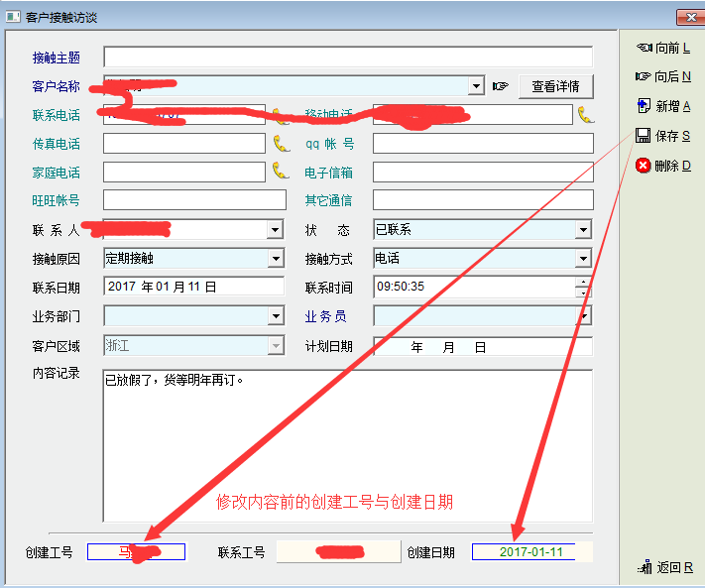This screenshot has width=705, height=588.
Task: Click the red 删除 (delete) icon
Action: 644,166
